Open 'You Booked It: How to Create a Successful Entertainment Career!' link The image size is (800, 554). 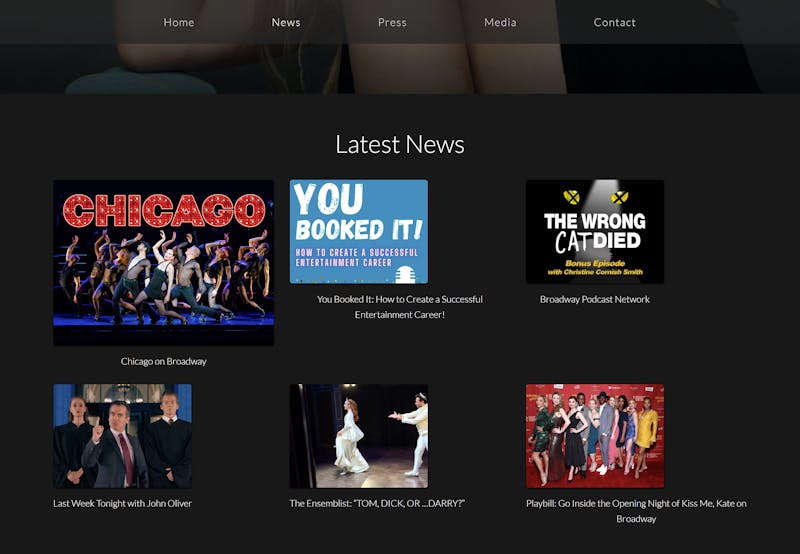pos(400,307)
